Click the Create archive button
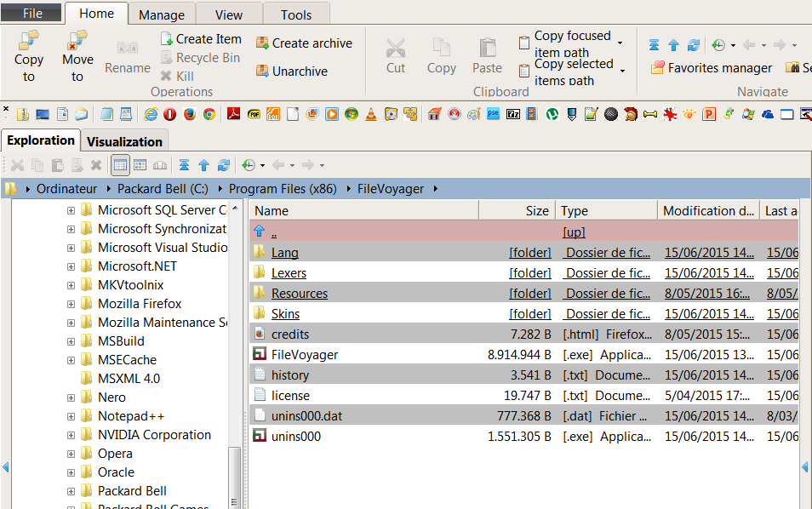 (304, 43)
